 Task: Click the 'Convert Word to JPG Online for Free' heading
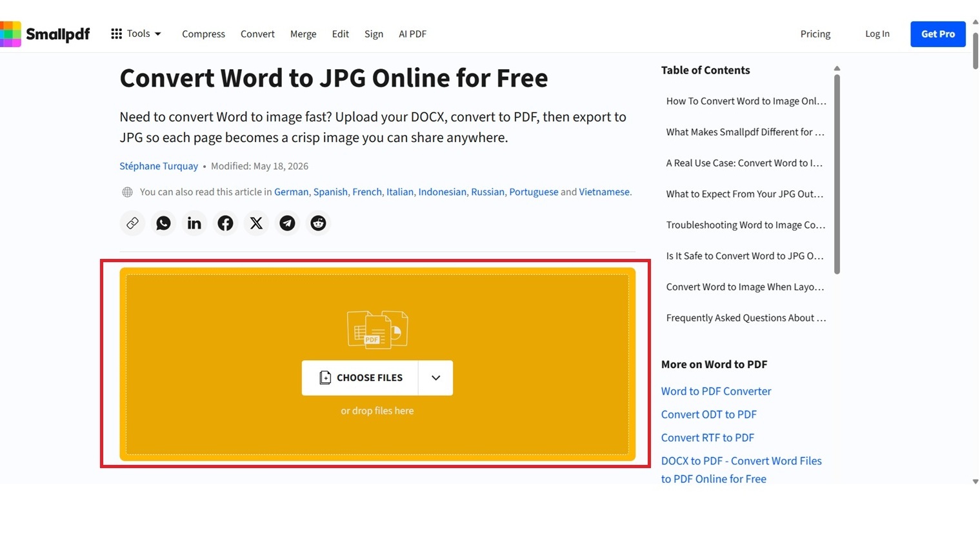334,78
